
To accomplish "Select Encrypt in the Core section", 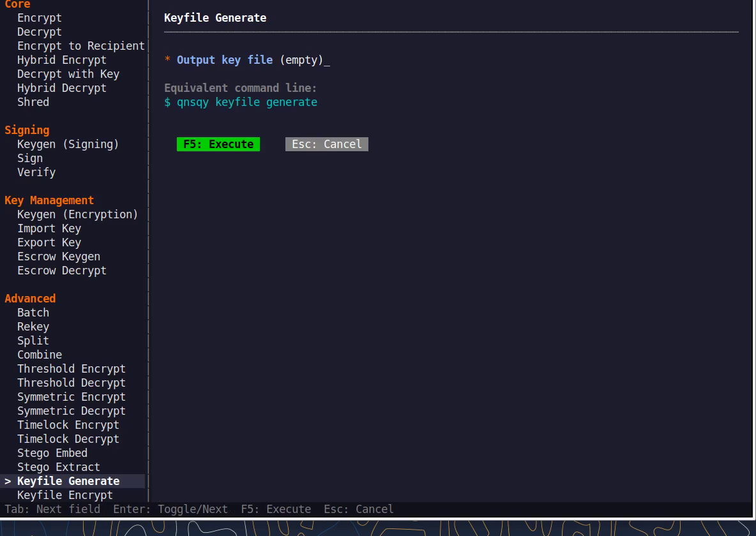I will [x=40, y=18].
